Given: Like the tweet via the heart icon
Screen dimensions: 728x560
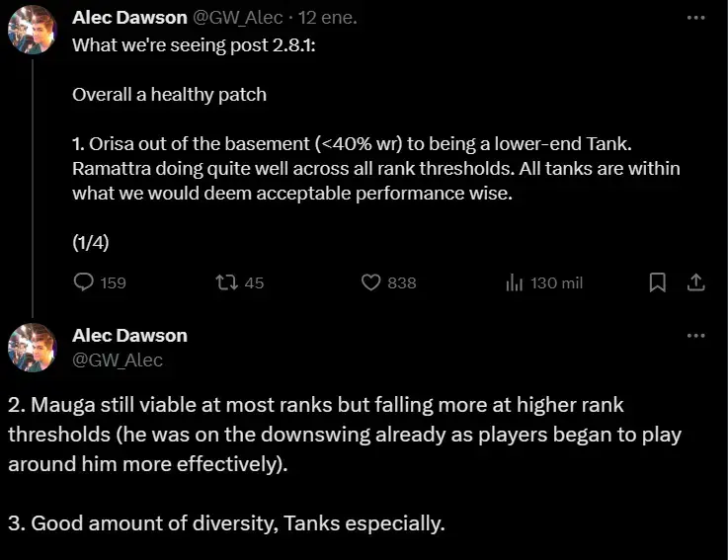Looking at the screenshot, I should click(x=371, y=282).
